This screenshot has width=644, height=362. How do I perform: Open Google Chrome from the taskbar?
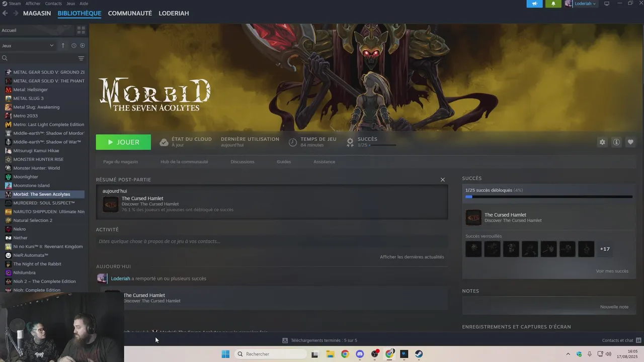(345, 354)
